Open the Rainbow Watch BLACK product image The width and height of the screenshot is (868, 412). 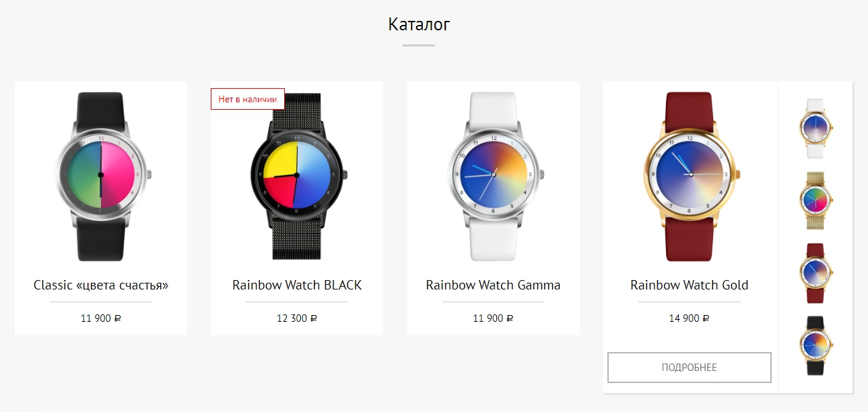click(297, 176)
